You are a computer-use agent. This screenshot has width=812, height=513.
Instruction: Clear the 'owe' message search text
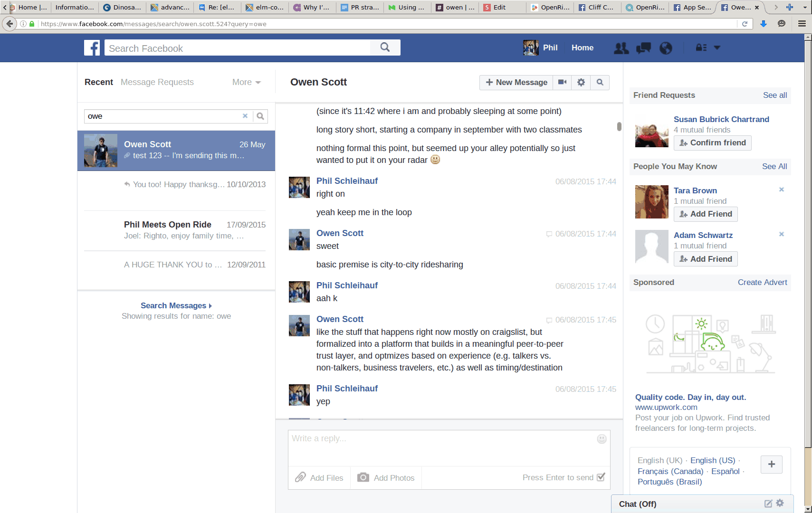pos(245,116)
